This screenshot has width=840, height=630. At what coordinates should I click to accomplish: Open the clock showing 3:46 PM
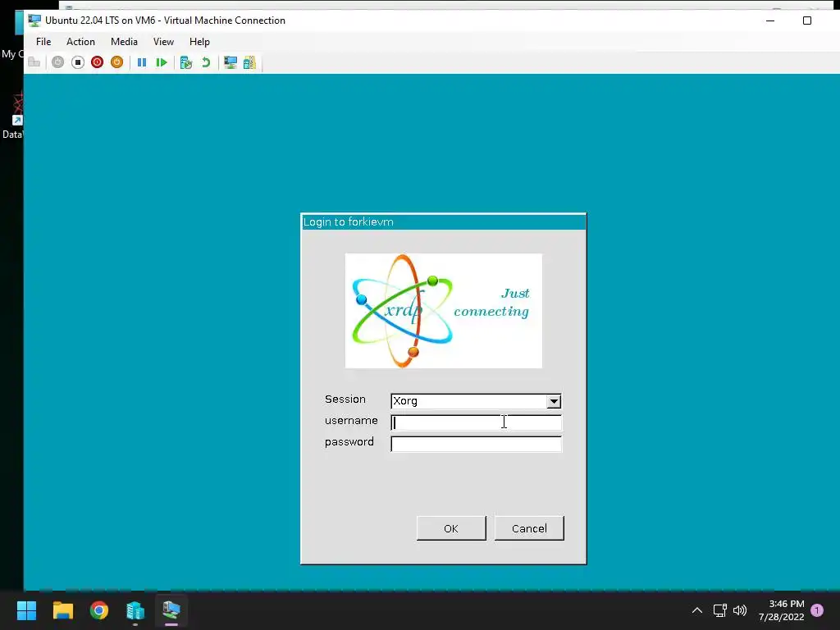click(782, 610)
